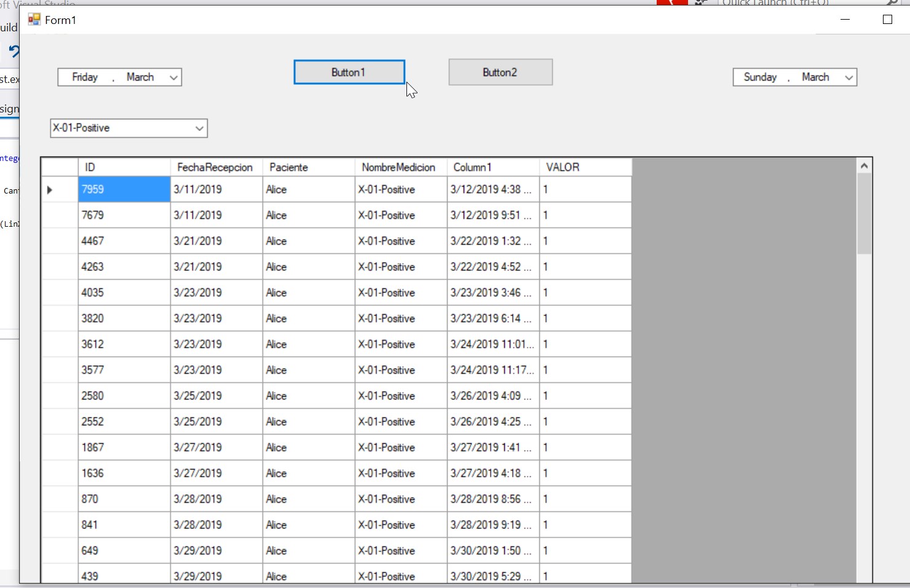Screen dimensions: 910x588
Task: Select the Paciente cell in row 3820
Action: (x=309, y=318)
